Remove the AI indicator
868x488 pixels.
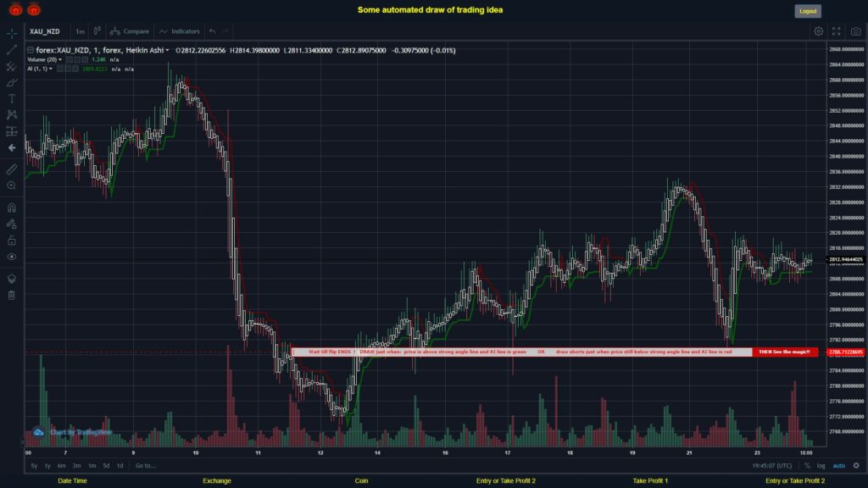click(x=75, y=69)
